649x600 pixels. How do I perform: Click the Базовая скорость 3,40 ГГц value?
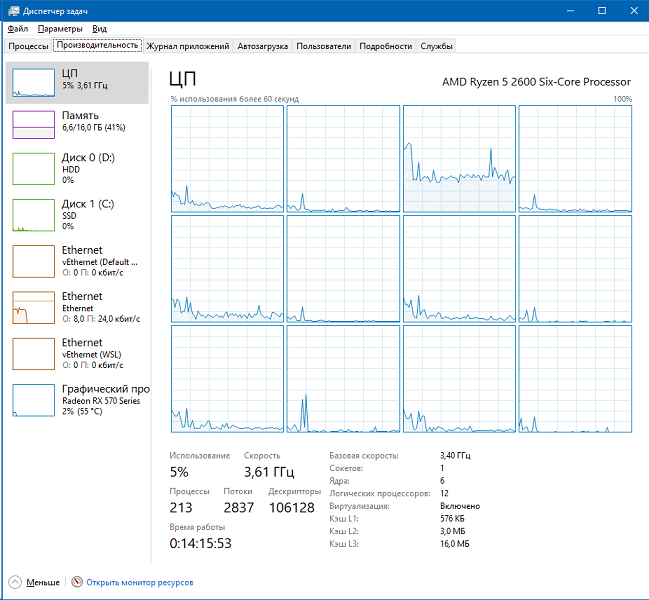455,456
